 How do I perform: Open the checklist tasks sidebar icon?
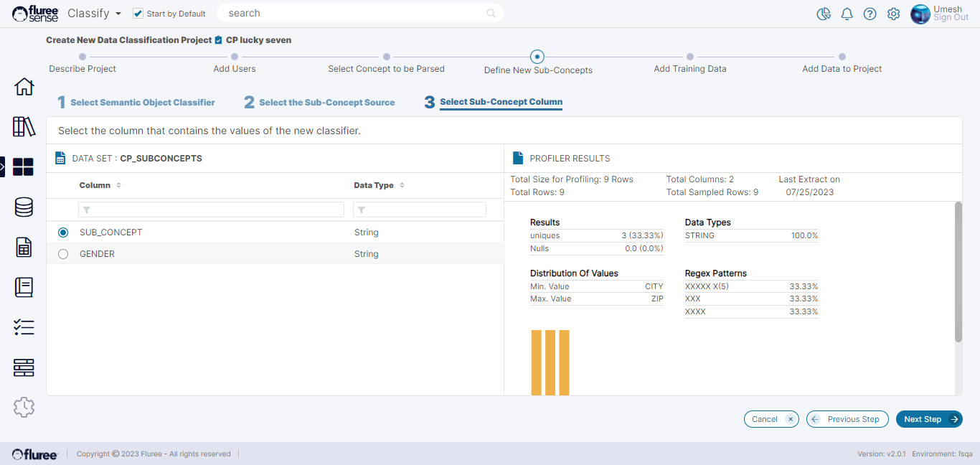click(24, 327)
